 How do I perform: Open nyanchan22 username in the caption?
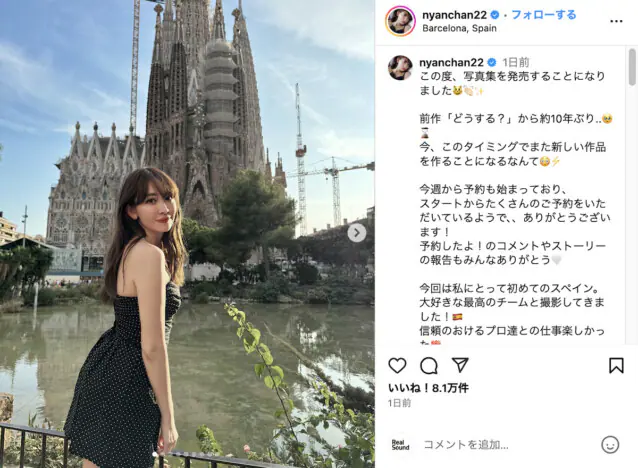click(x=451, y=62)
